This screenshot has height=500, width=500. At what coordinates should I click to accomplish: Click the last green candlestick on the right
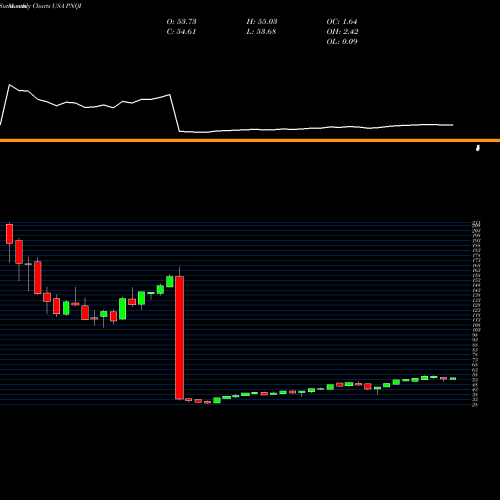coord(453,378)
